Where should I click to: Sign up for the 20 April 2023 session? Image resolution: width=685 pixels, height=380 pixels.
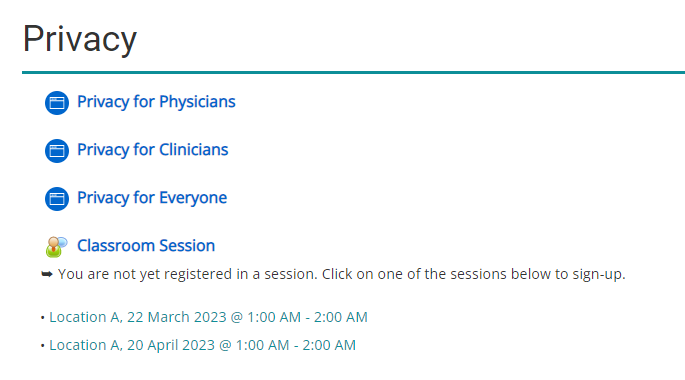(203, 345)
